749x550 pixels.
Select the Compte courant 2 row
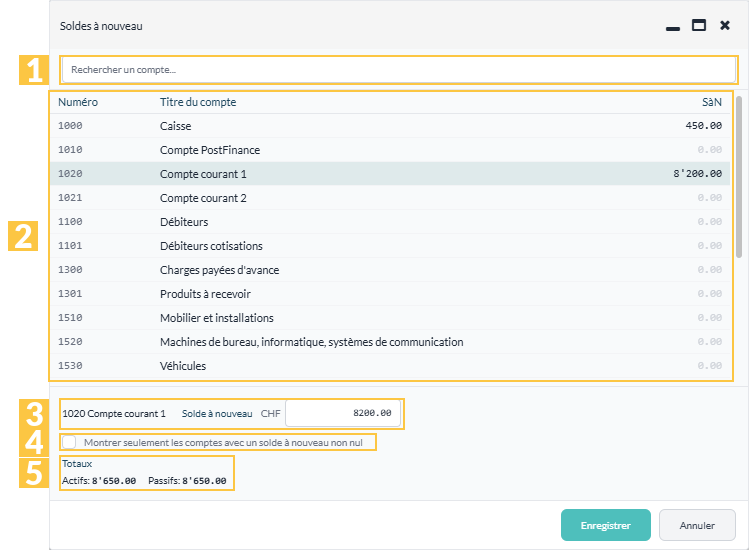point(390,198)
